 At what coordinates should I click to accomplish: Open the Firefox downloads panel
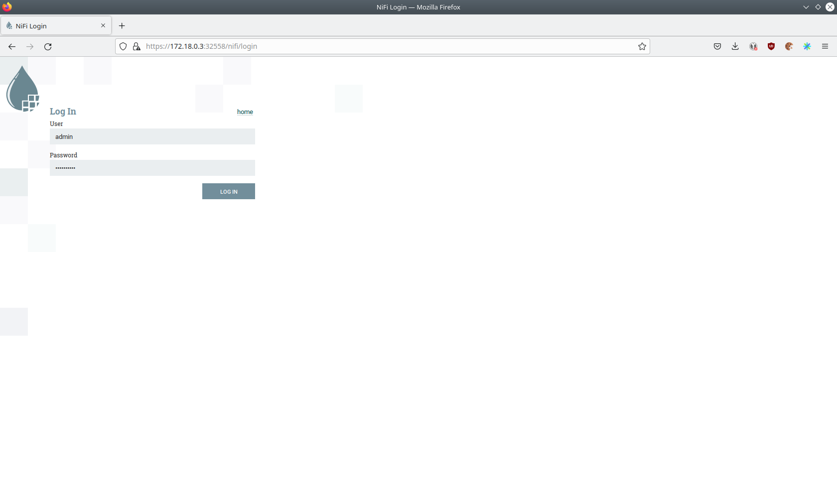[735, 46]
